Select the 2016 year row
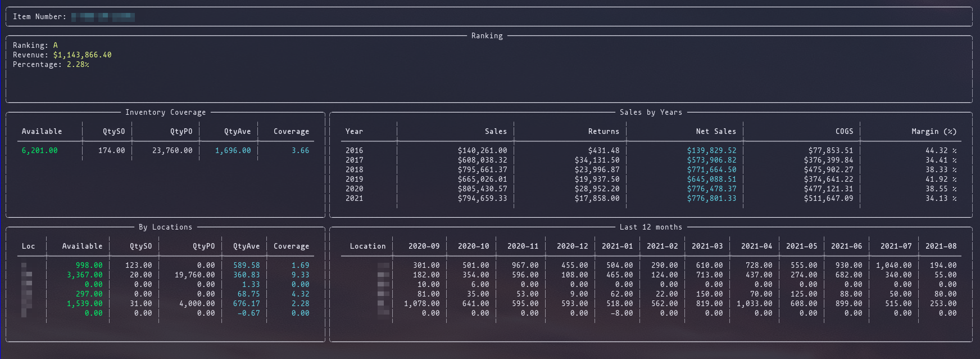980x359 pixels. pos(651,151)
